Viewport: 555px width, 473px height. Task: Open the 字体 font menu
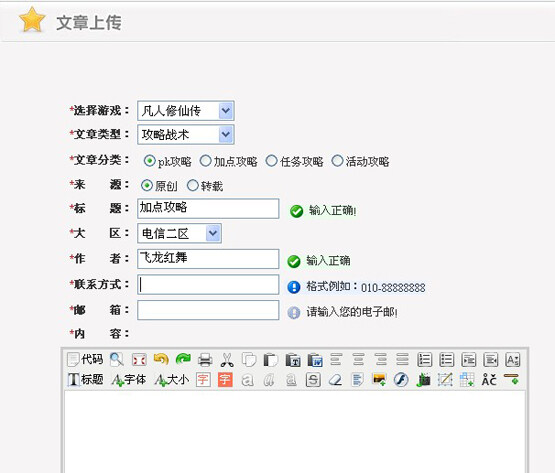[x=128, y=380]
